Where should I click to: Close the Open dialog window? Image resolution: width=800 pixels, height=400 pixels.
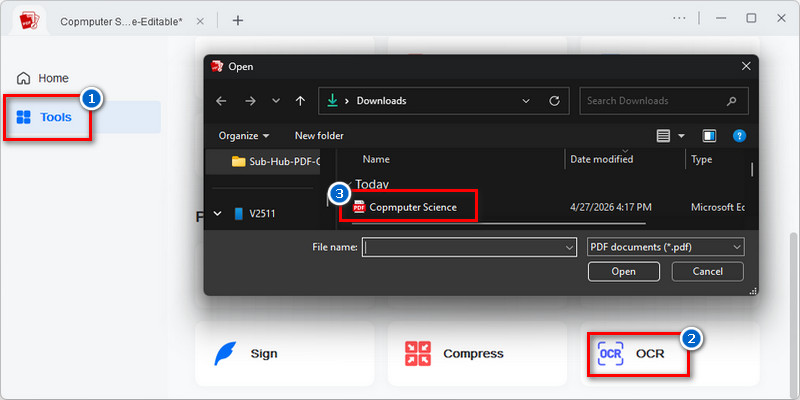pyautogui.click(x=746, y=66)
